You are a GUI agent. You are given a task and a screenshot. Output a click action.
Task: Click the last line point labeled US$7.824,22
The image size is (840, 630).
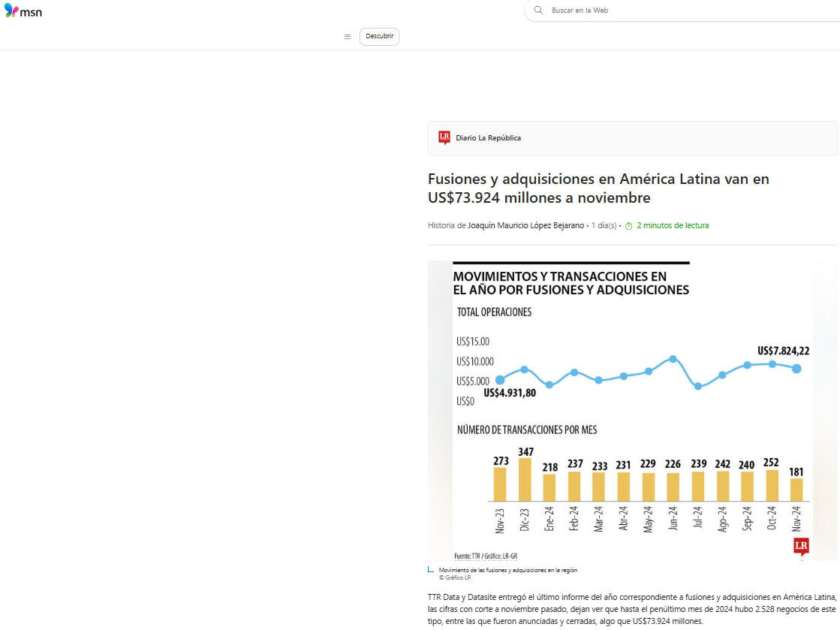tap(796, 369)
